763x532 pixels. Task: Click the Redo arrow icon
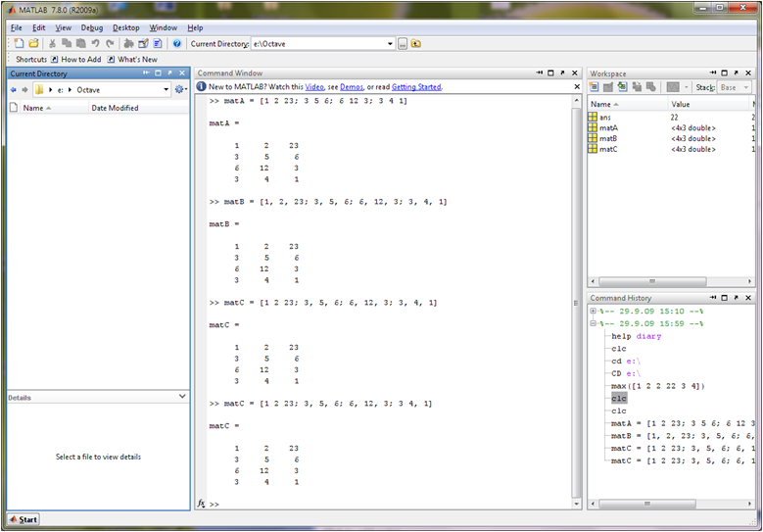point(110,43)
